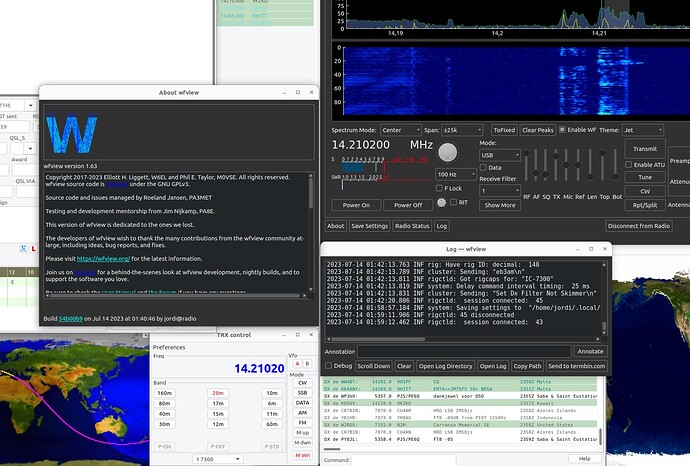This screenshot has width=690, height=466.
Task: Open the Preferences menu in TRX control
Action: point(169,347)
